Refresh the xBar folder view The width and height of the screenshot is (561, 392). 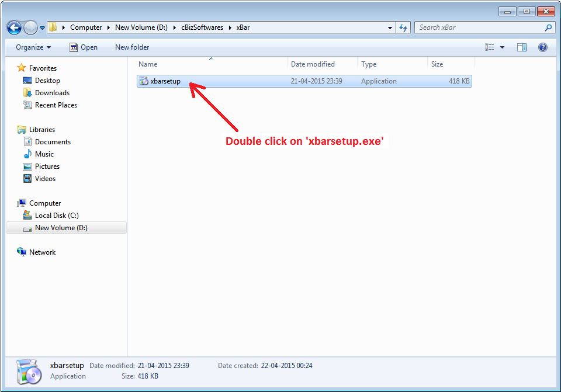pyautogui.click(x=403, y=27)
